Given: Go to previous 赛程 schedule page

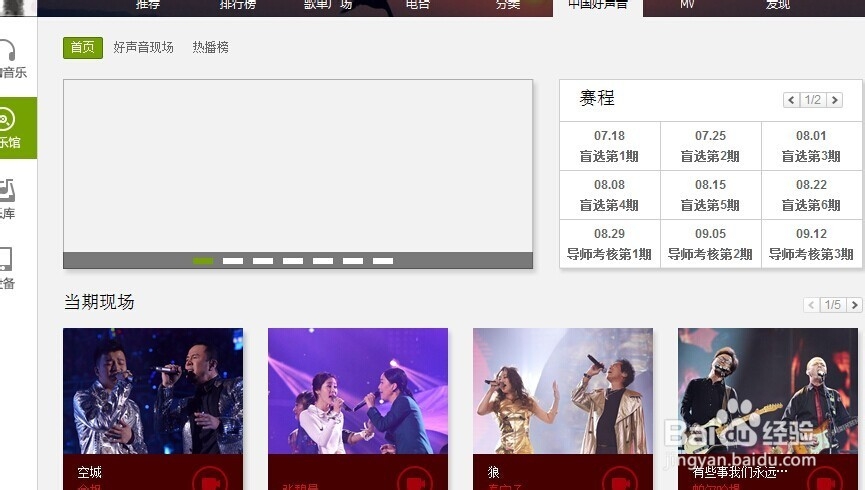Looking at the screenshot, I should click(x=791, y=100).
